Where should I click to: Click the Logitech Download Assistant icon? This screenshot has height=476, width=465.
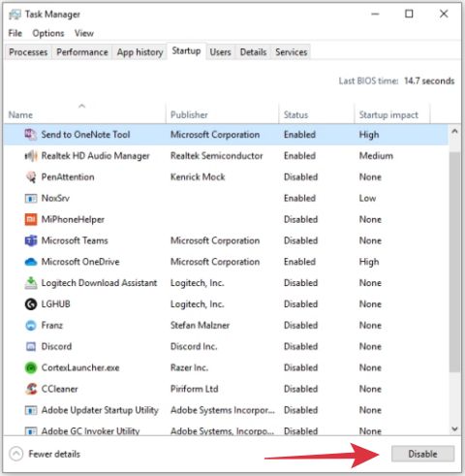point(31,283)
